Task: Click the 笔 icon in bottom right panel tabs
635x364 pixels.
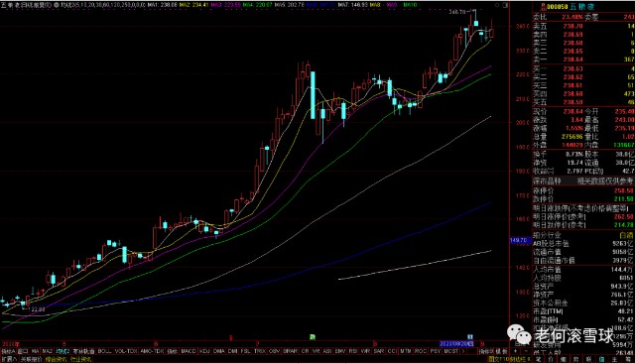Action: pyautogui.click(x=538, y=359)
